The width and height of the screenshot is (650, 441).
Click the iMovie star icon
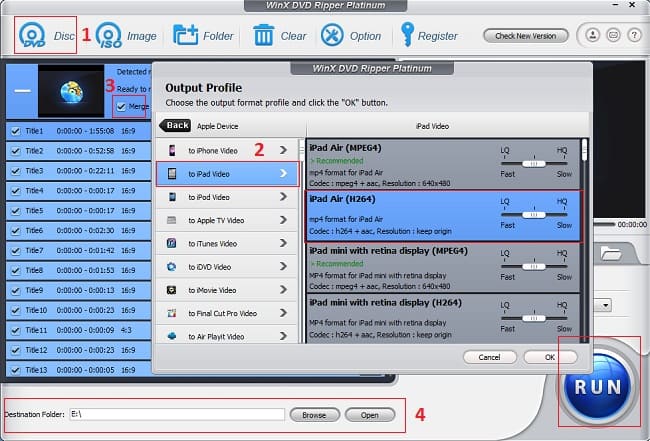click(x=172, y=290)
